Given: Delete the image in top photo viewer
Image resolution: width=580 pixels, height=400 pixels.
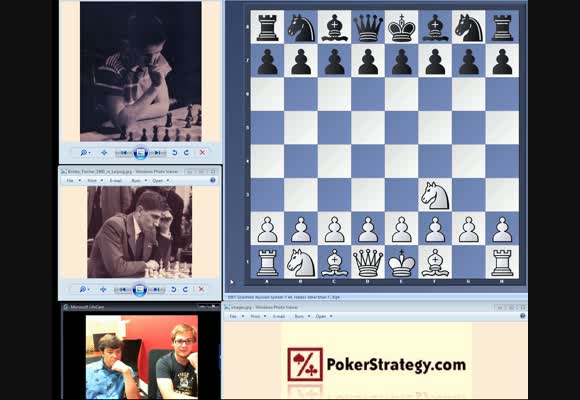Looking at the screenshot, I should [x=202, y=152].
